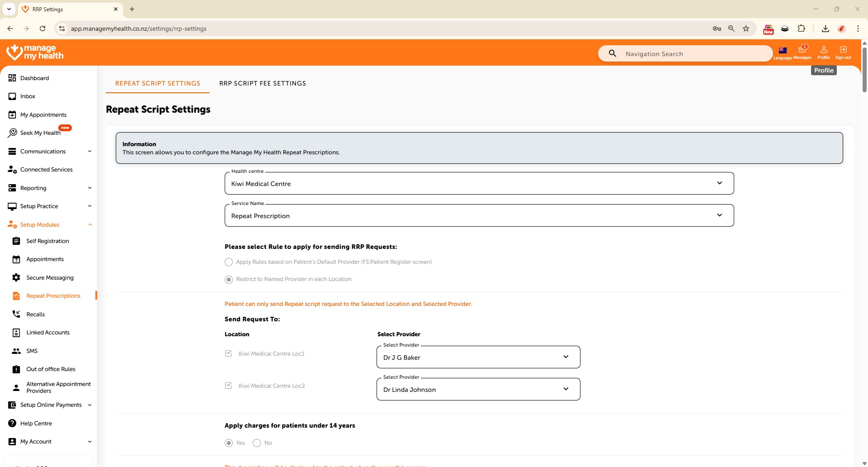Go to Secure Messaging gear icon
This screenshot has width=868, height=467.
click(x=16, y=277)
